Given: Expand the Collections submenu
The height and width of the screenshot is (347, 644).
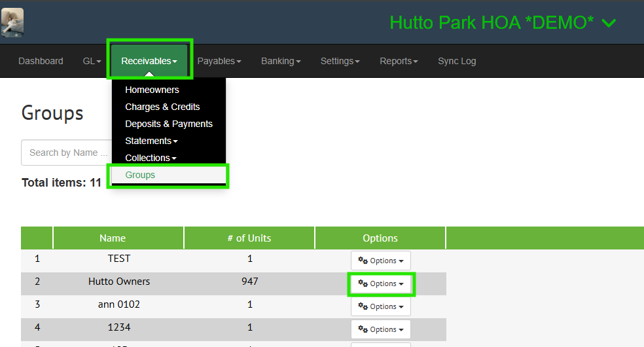Looking at the screenshot, I should pos(151,158).
